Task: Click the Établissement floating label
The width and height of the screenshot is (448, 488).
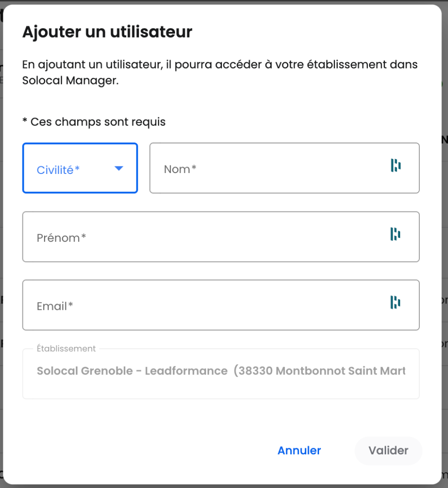Action: 66,349
